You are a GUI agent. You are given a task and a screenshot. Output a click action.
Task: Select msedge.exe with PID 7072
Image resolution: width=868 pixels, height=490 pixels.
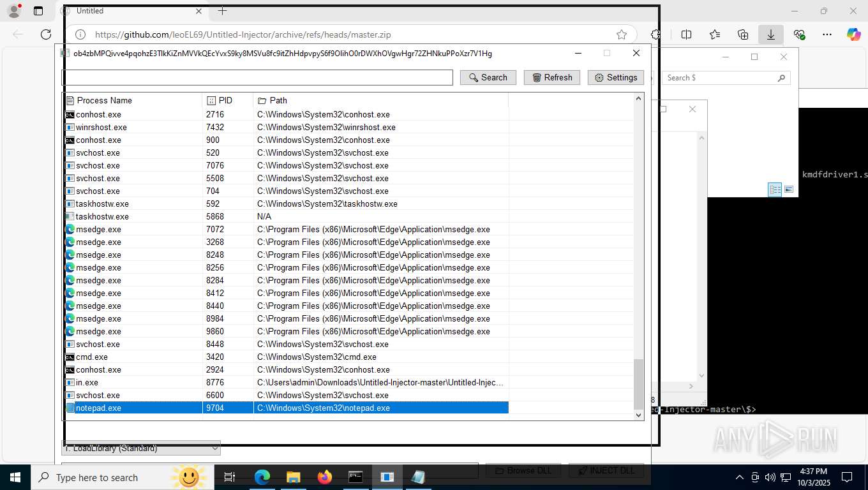click(x=286, y=229)
